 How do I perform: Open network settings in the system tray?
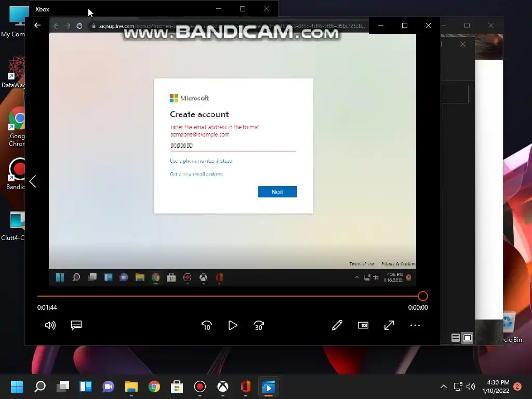pos(458,387)
